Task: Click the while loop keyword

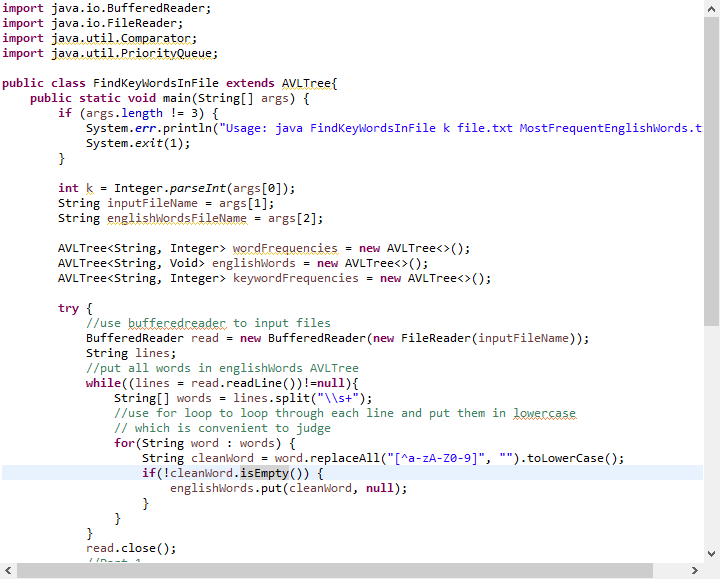Action: tap(103, 383)
